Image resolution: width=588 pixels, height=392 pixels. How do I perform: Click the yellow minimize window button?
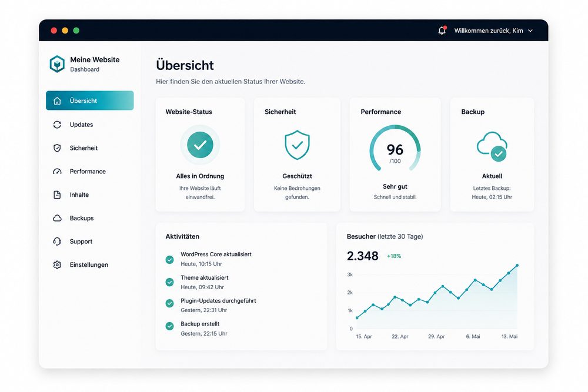(x=65, y=31)
